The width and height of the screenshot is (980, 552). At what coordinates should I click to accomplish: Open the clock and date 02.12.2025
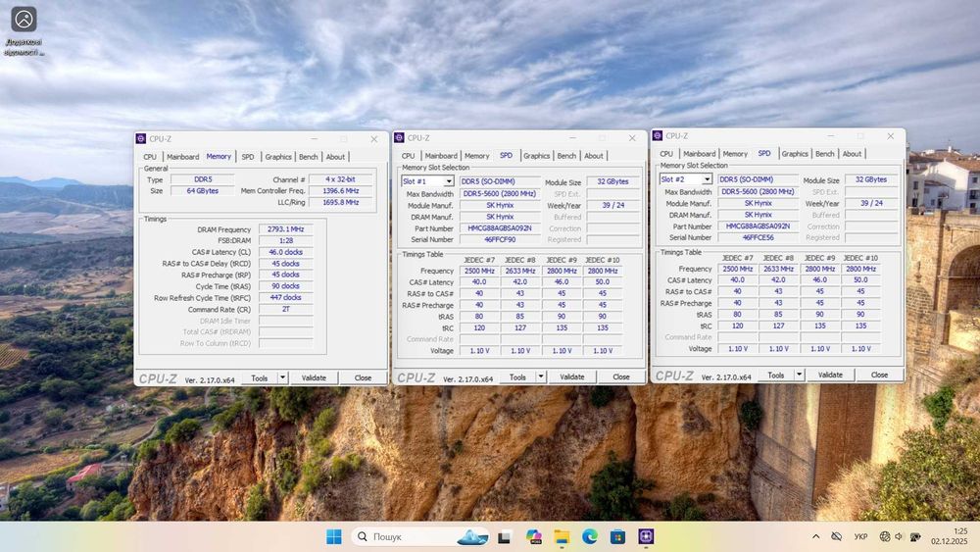pyautogui.click(x=950, y=536)
